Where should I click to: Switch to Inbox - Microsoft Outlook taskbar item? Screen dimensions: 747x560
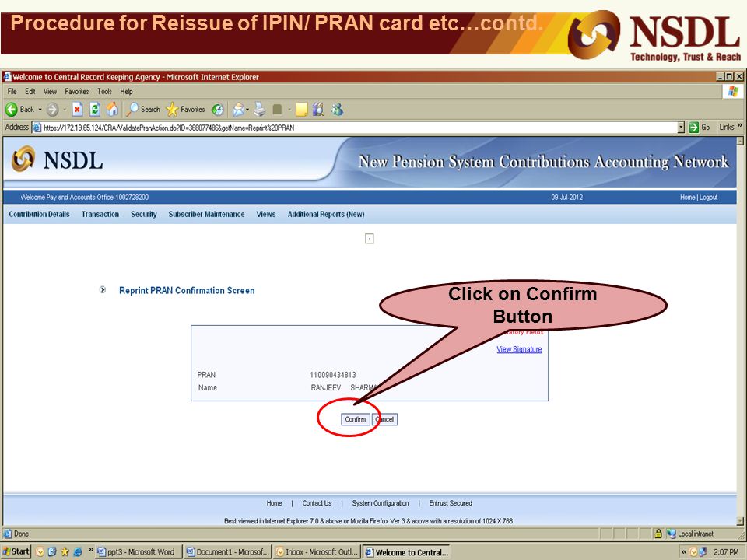[x=317, y=552]
